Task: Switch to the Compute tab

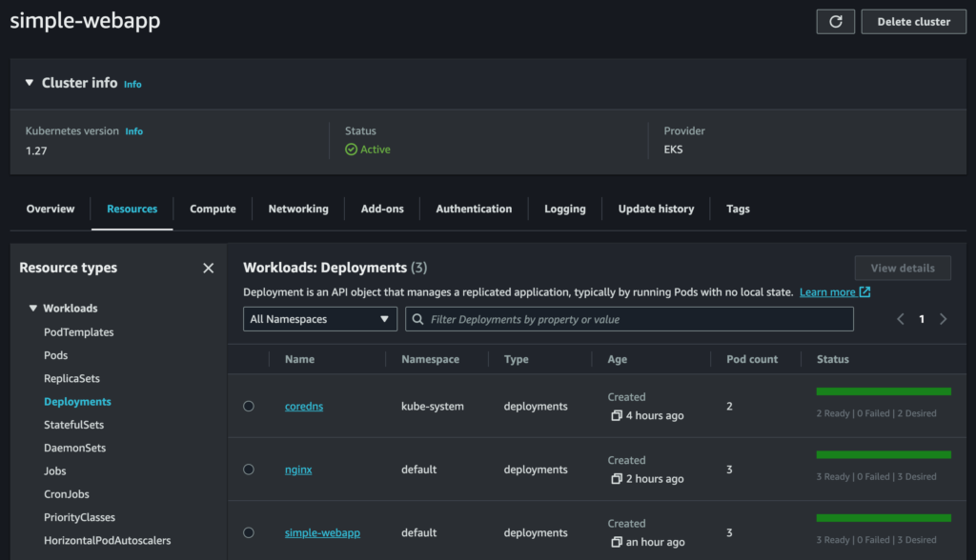Action: point(213,209)
